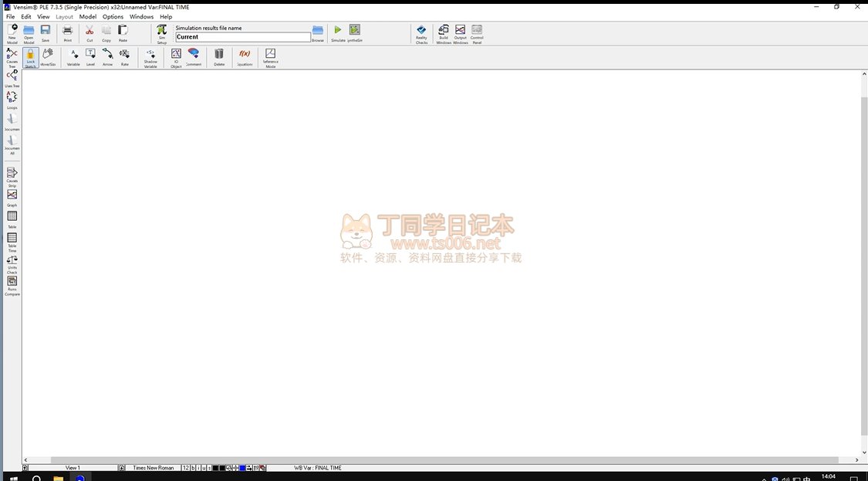
Task: Choose the Rate tool in sketch toolbar
Action: pyautogui.click(x=124, y=56)
